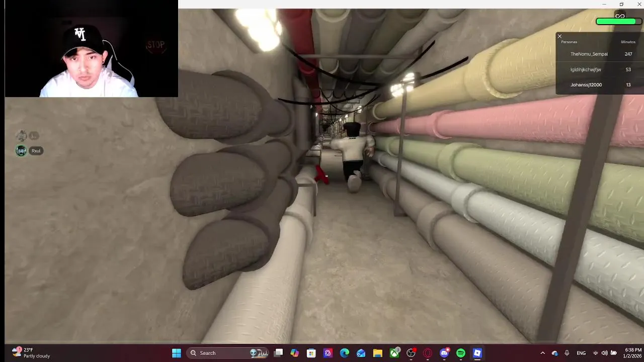Open the Windows Start menu
644x362 pixels.
[176, 353]
